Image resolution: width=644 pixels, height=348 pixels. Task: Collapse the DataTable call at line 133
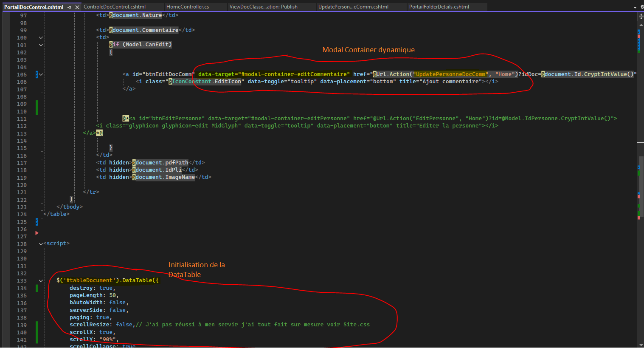pos(41,280)
